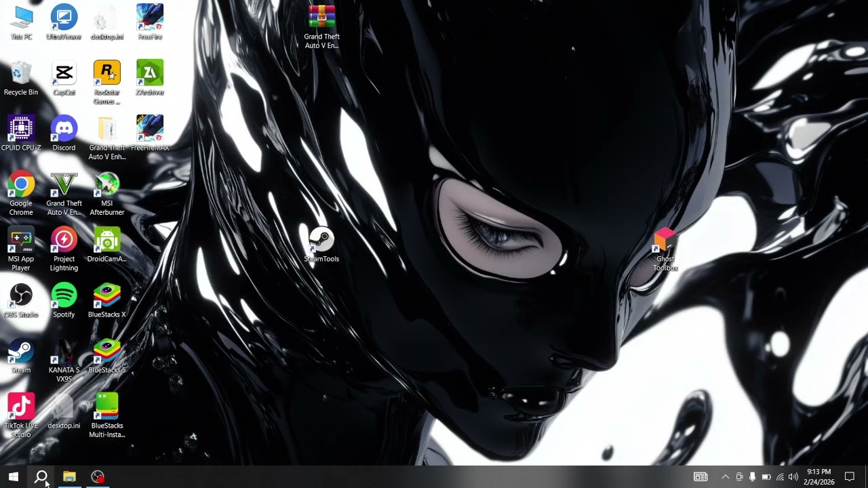Open News and interests widget
The image size is (868, 488).
click(x=701, y=476)
